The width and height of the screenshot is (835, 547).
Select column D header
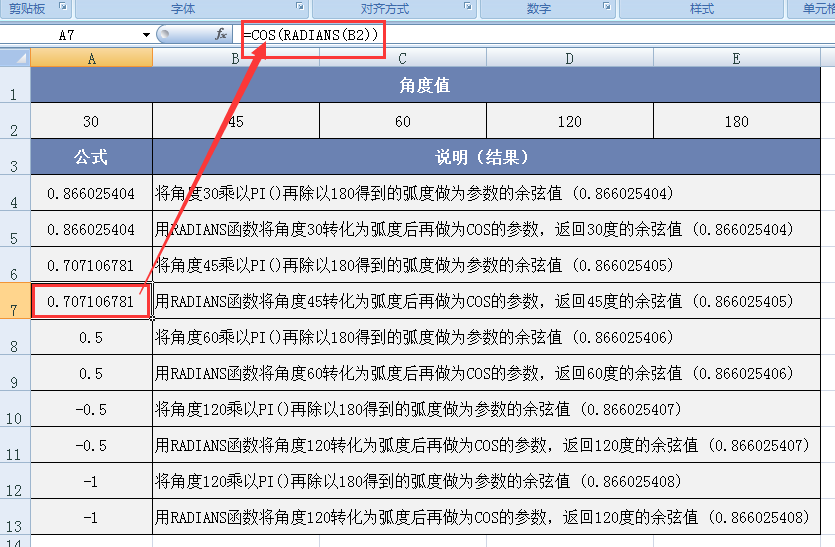point(570,58)
